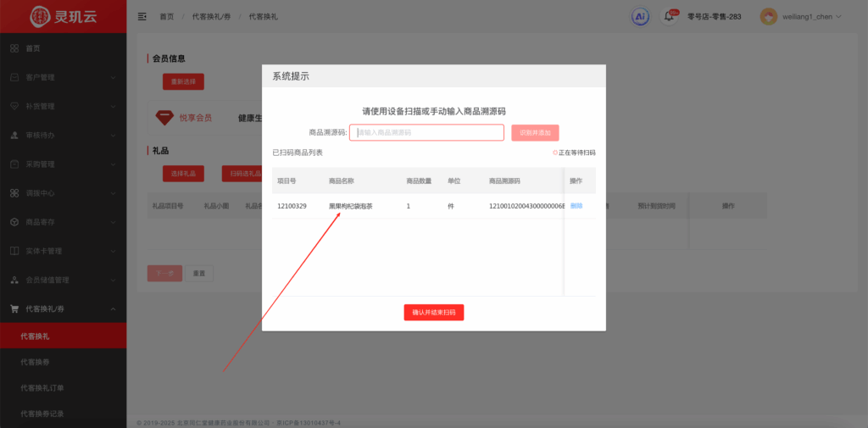This screenshot has width=868, height=428.
Task: Expand the 会员储值管理 menu
Action: pyautogui.click(x=63, y=280)
